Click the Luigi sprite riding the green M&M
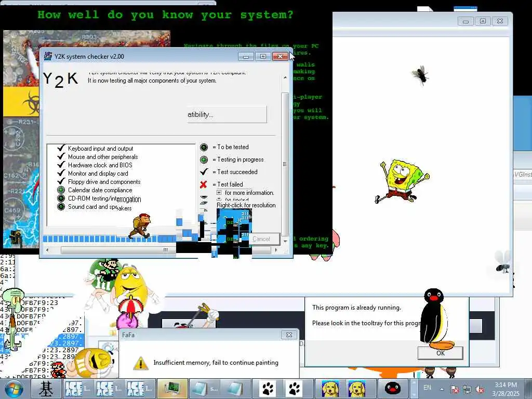The image size is (532, 399). 109,270
